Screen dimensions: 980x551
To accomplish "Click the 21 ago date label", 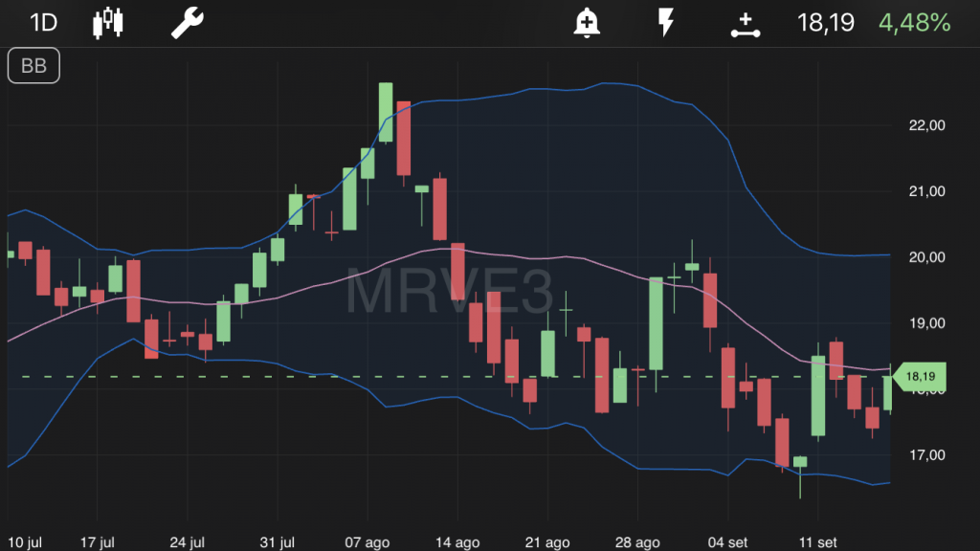I will click(547, 542).
